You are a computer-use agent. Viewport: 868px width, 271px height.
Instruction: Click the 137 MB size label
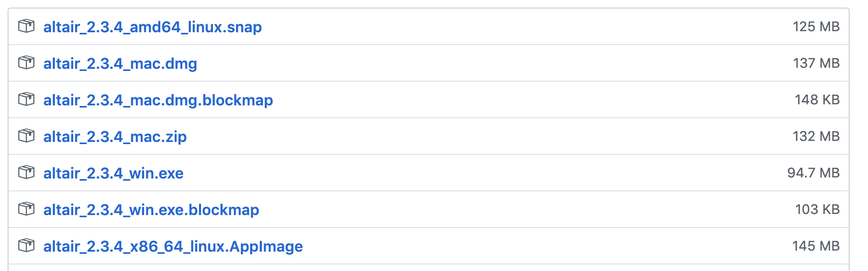[x=816, y=63]
